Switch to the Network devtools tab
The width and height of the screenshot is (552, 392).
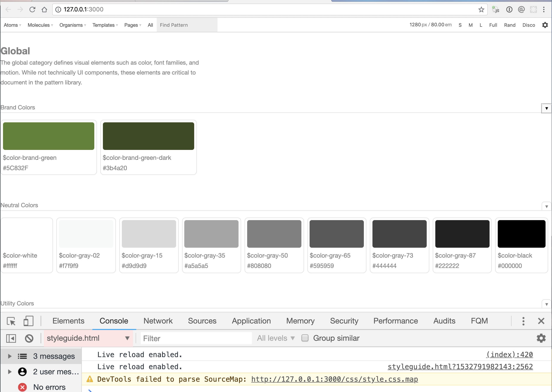158,321
